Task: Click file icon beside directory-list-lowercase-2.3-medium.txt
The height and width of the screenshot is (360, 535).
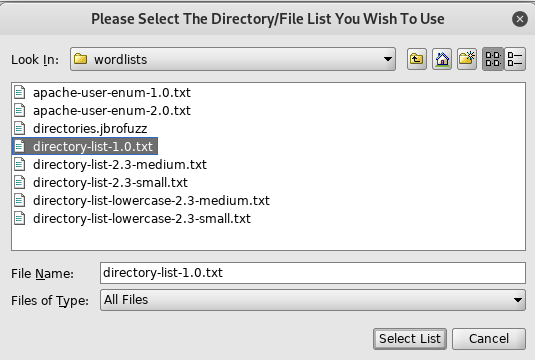Action: [x=19, y=201]
